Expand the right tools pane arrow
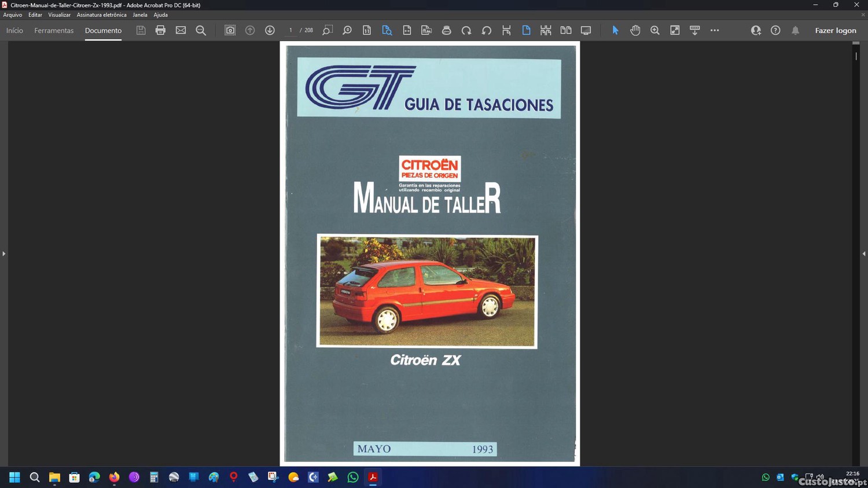The image size is (868, 488). 863,254
